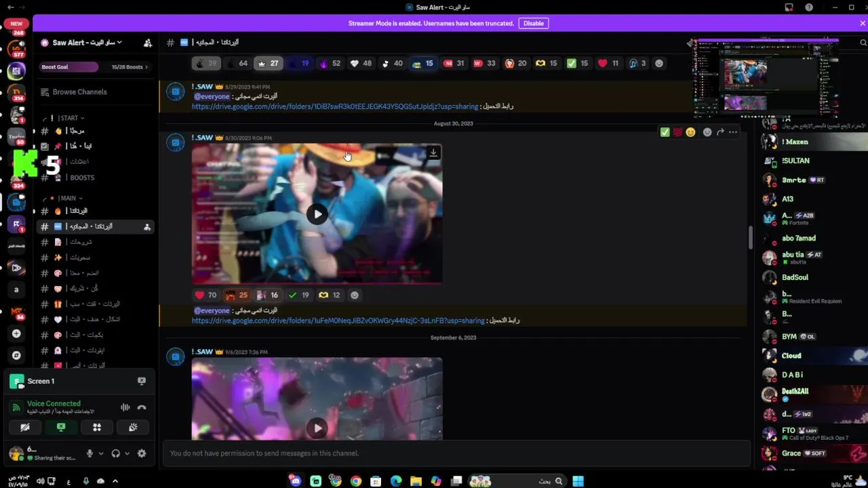
Task: Open More options on hovered message
Action: click(x=733, y=132)
